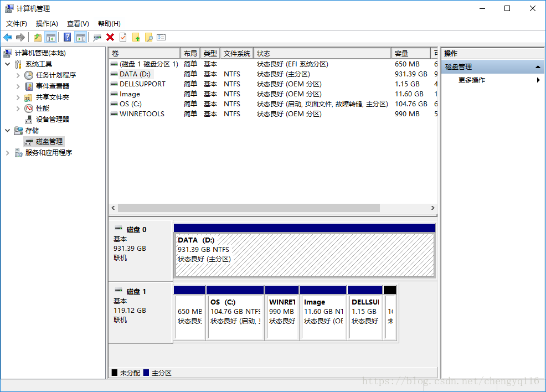Image resolution: width=546 pixels, height=392 pixels.
Task: Toggle the Show/Hide Action Pane icon
Action: (x=81, y=37)
